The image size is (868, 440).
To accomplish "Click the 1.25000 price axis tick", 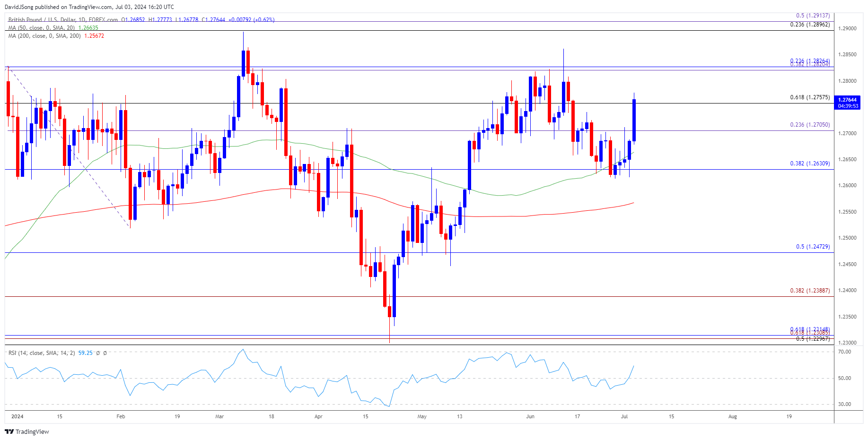I will coord(847,238).
